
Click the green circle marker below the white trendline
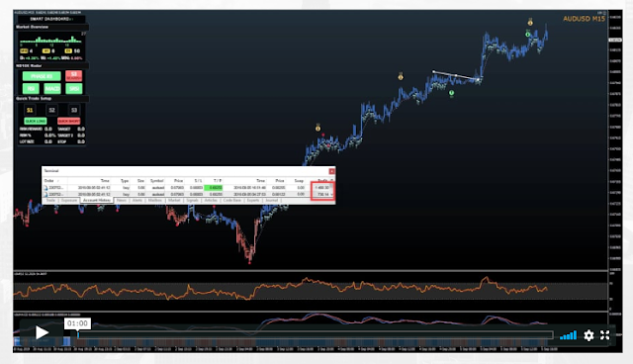point(451,93)
